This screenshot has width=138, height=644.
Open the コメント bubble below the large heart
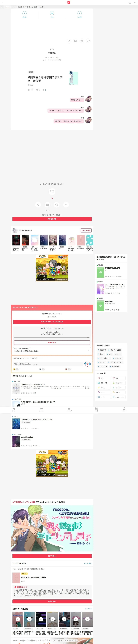coord(47,205)
